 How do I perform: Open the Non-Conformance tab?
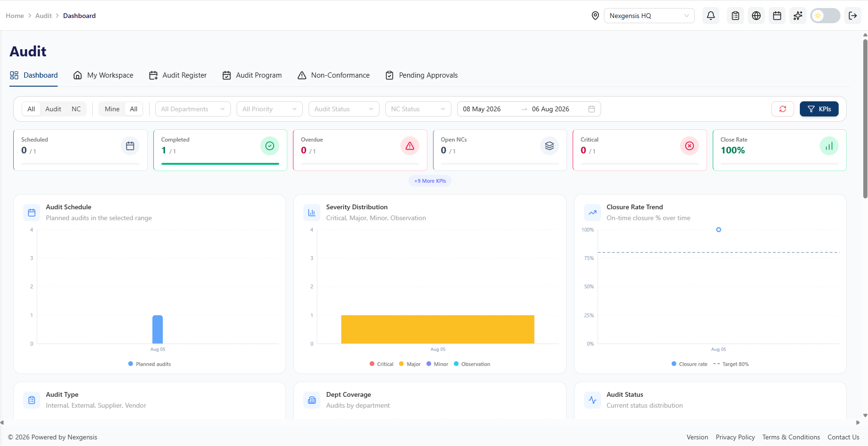click(x=334, y=75)
